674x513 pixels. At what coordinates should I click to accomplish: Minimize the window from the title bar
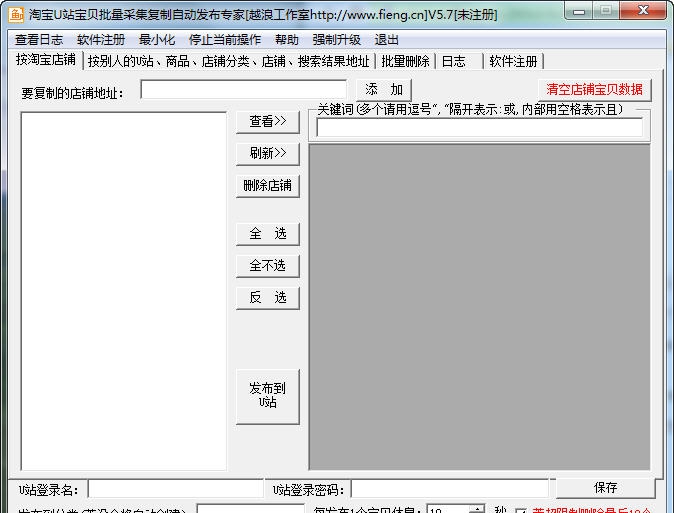[x=579, y=11]
